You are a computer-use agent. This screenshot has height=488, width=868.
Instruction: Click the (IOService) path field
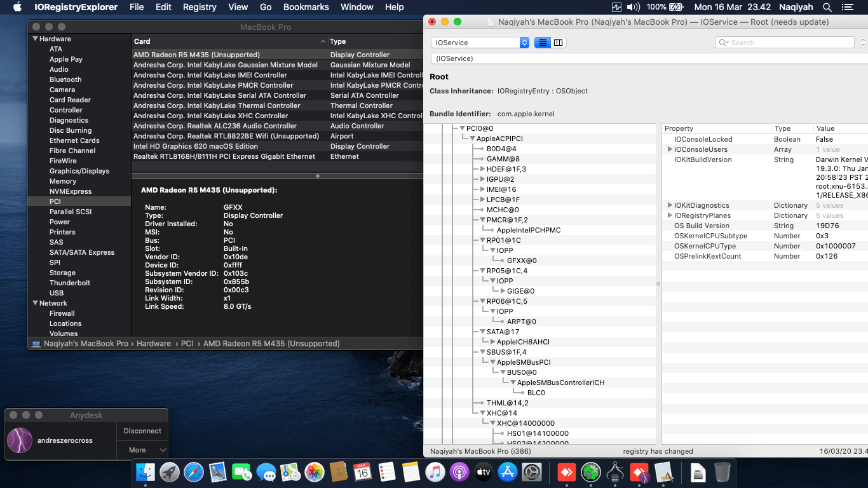[649, 58]
